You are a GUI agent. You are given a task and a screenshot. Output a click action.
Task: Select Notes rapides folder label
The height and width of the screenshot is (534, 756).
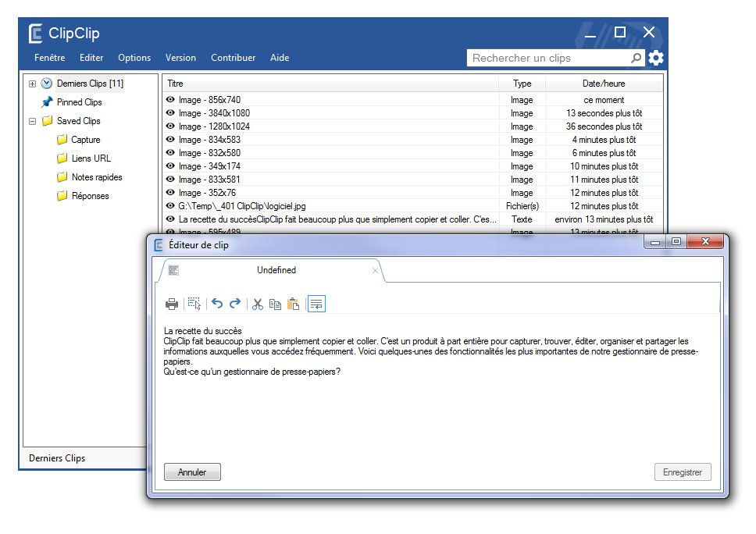tap(97, 177)
